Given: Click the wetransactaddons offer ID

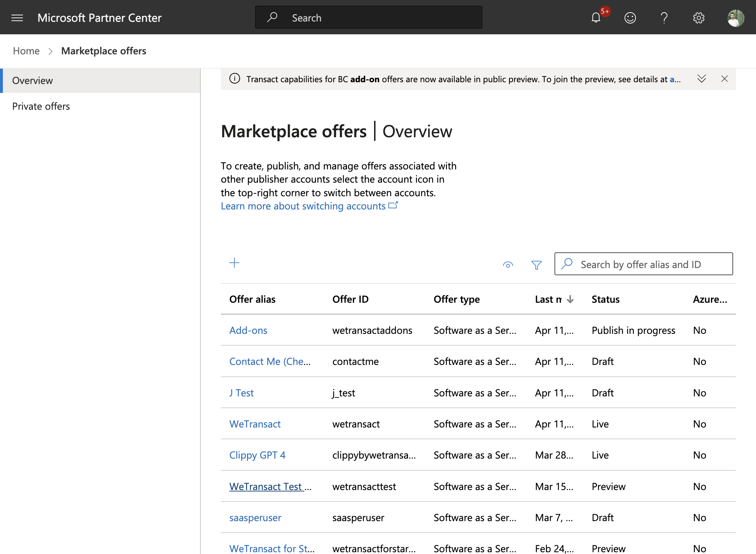Looking at the screenshot, I should (x=372, y=330).
